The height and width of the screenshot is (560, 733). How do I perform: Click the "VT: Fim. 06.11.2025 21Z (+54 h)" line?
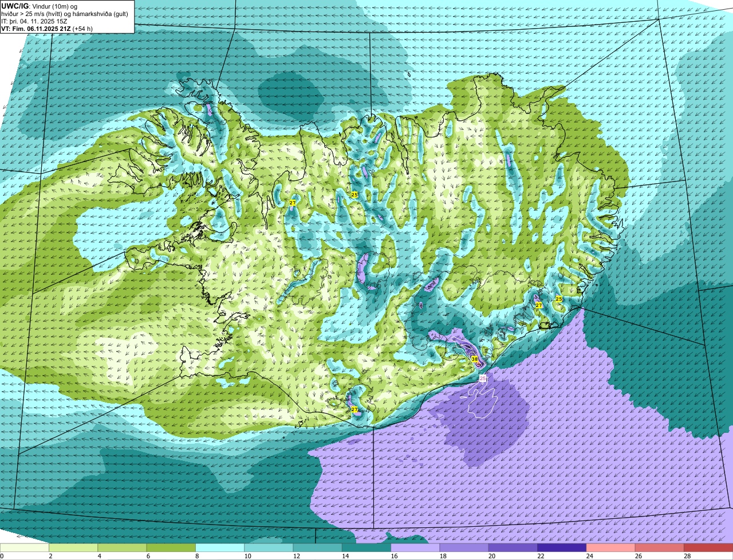click(47, 29)
